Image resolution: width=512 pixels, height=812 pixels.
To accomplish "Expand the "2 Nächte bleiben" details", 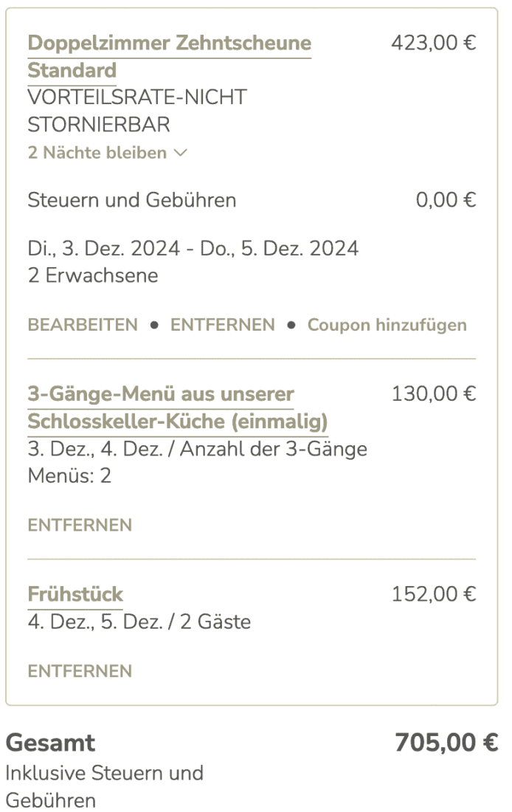I will click(97, 154).
